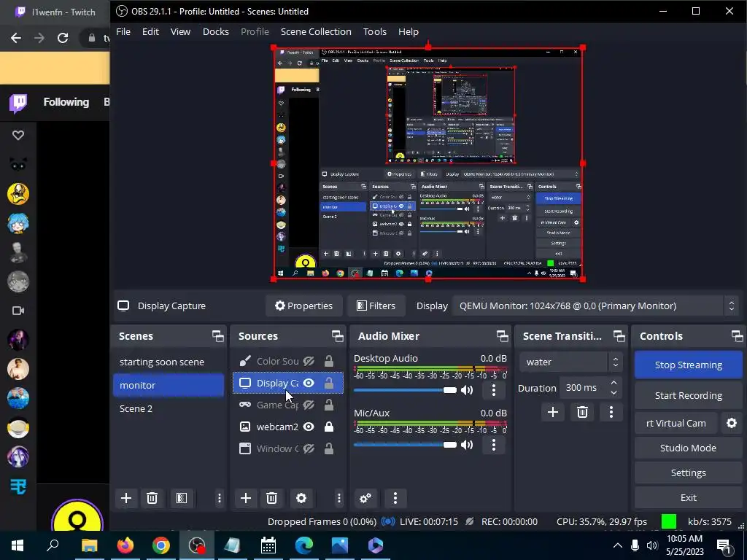Undock the Audio Mixer panel
Screen dimensions: 747x560
coord(502,336)
